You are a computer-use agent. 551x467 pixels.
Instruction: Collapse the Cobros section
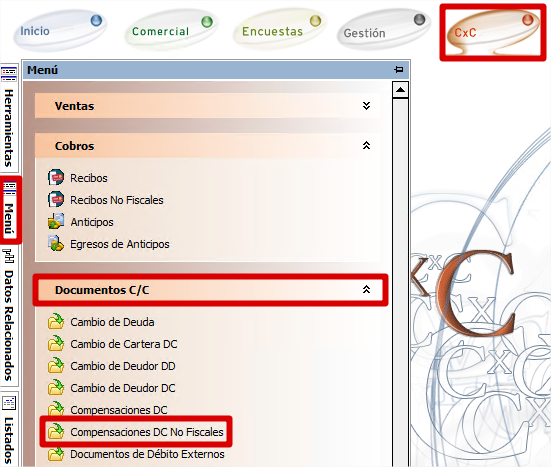point(366,145)
